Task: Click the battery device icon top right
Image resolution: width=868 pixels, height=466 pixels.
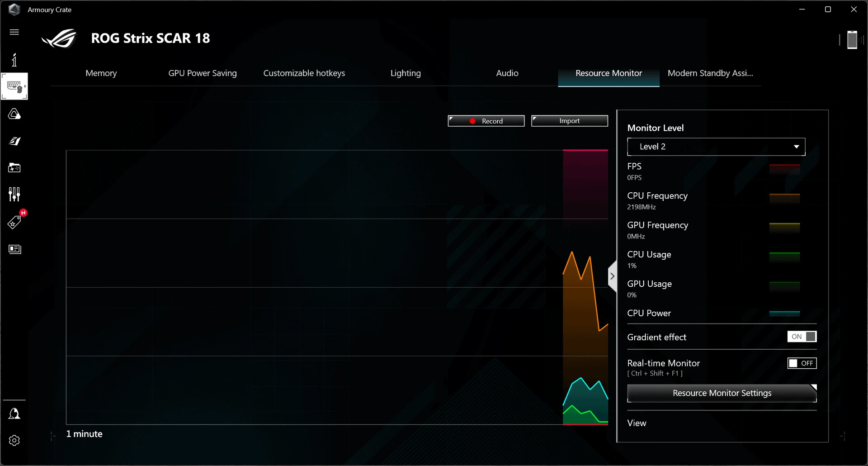Action: pos(852,40)
